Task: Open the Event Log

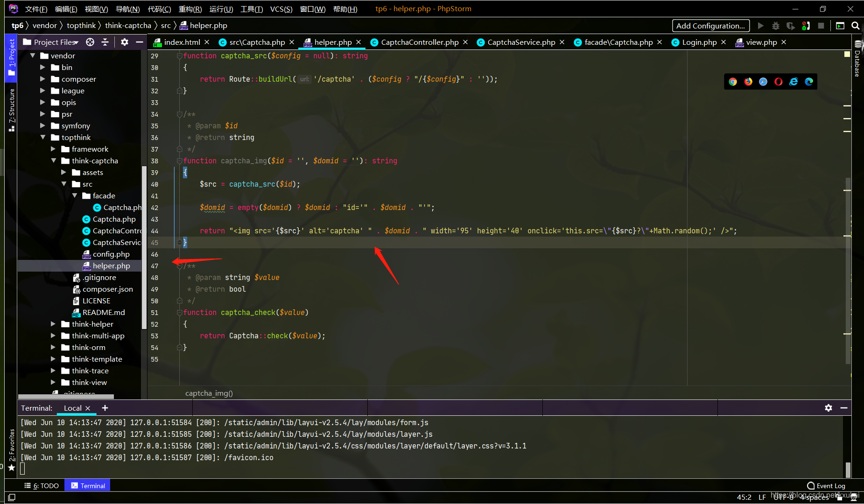Action: [x=826, y=486]
